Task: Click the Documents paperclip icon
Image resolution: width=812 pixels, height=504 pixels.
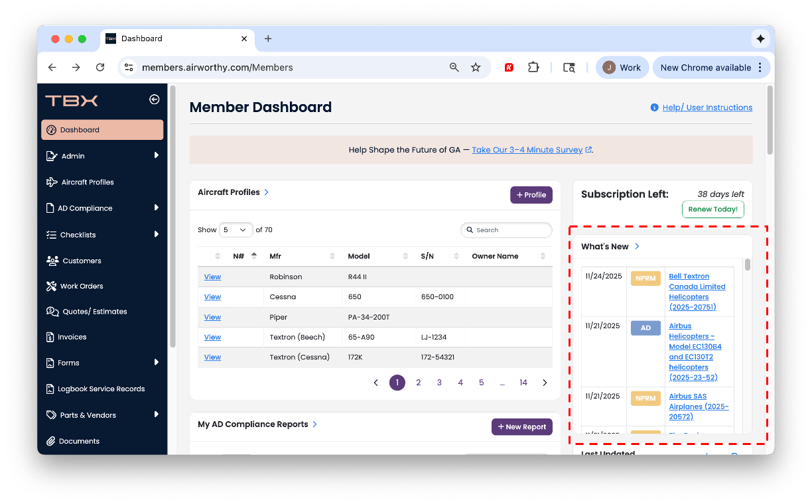Action: [x=50, y=441]
